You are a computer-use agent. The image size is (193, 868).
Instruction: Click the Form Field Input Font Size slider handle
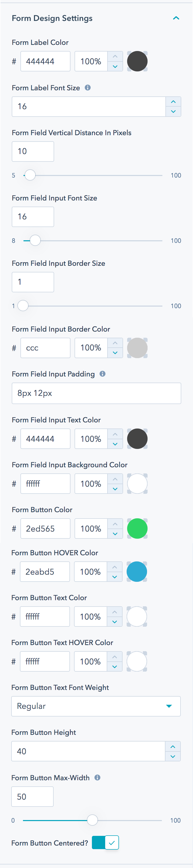pyautogui.click(x=35, y=241)
